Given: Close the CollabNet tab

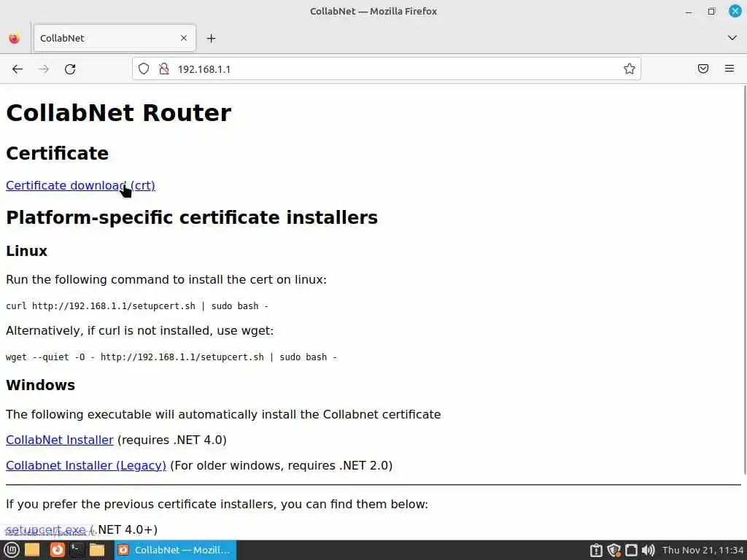Looking at the screenshot, I should (183, 38).
